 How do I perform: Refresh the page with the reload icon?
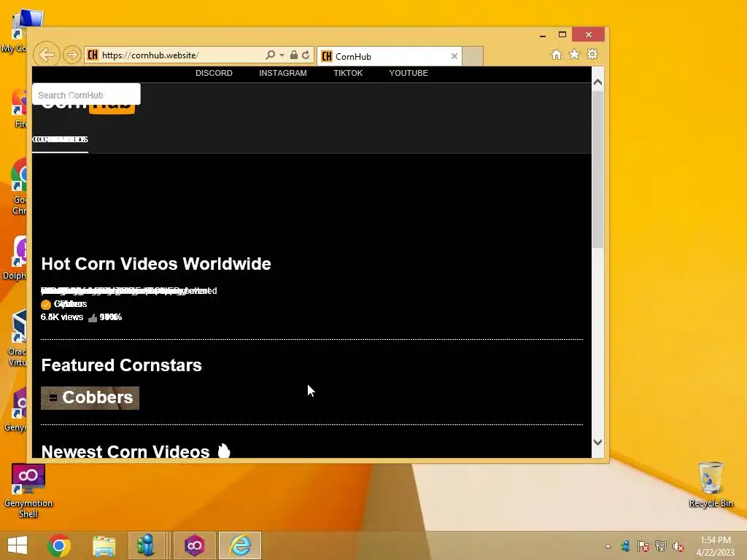[x=306, y=55]
